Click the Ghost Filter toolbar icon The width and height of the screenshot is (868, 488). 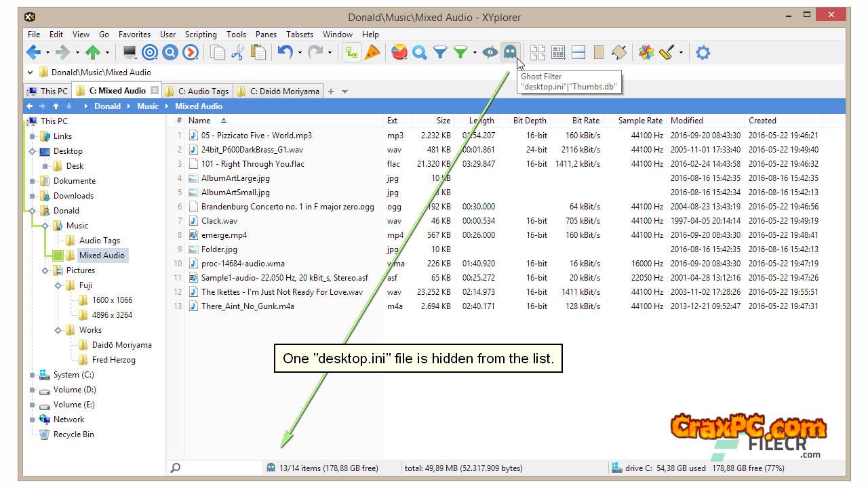[x=509, y=52]
